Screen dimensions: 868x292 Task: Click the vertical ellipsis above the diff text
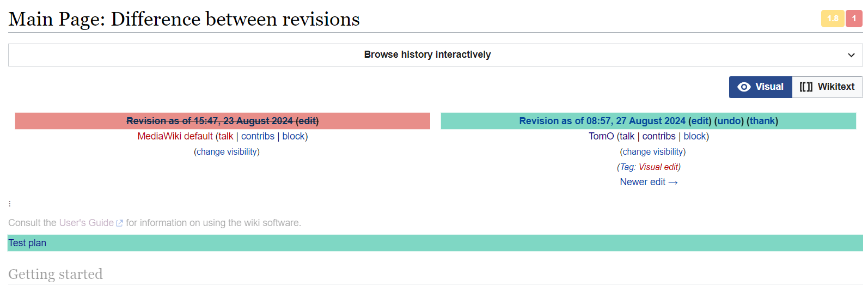(10, 204)
